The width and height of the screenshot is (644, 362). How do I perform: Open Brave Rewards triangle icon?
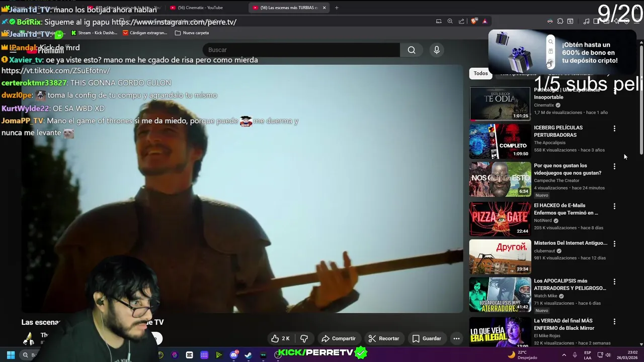485,21
